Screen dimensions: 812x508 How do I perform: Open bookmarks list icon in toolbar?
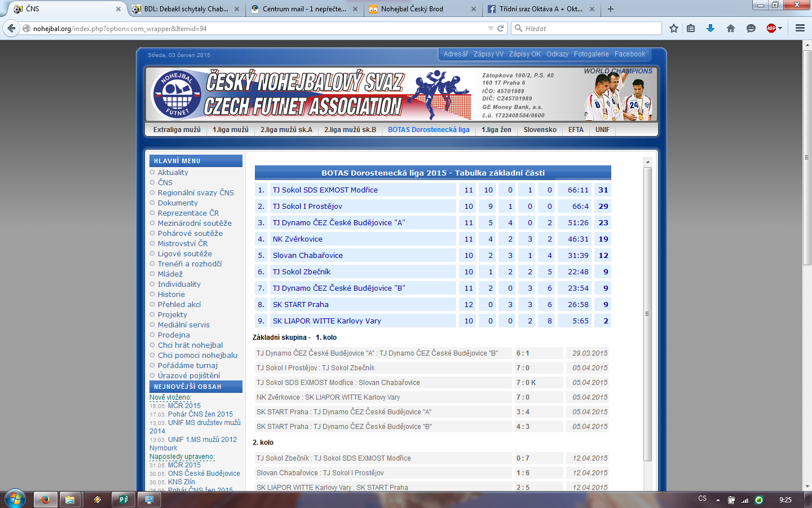click(691, 28)
